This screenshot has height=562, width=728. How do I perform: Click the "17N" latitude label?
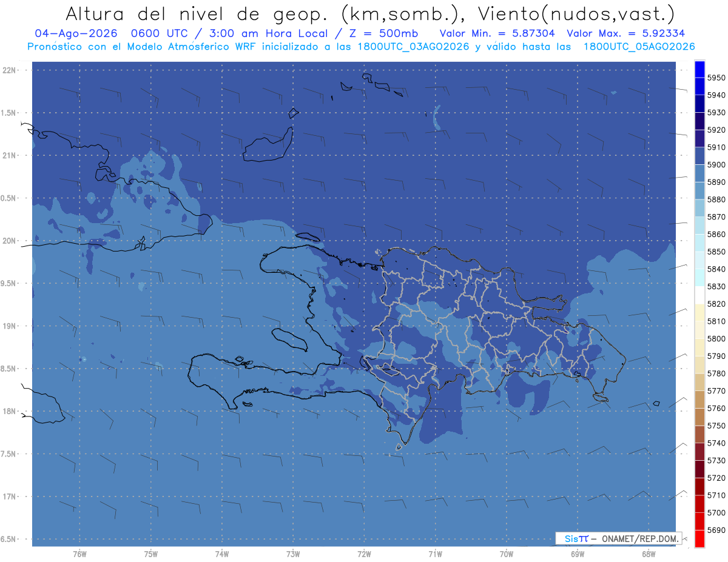(10, 497)
